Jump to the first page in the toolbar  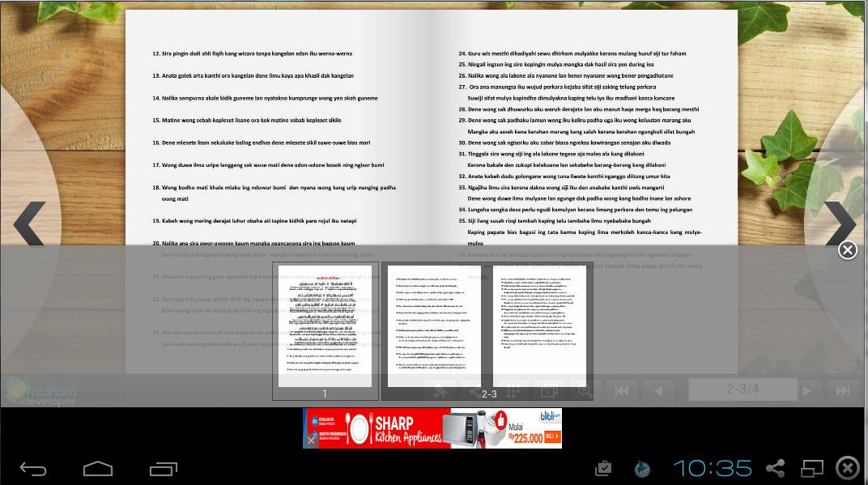point(621,390)
